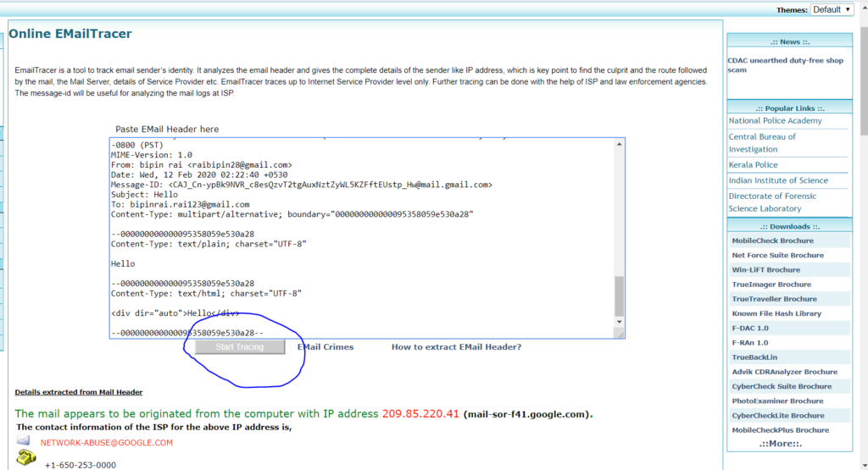Open the TrueImager Brochure download
The image size is (868, 470).
click(771, 285)
